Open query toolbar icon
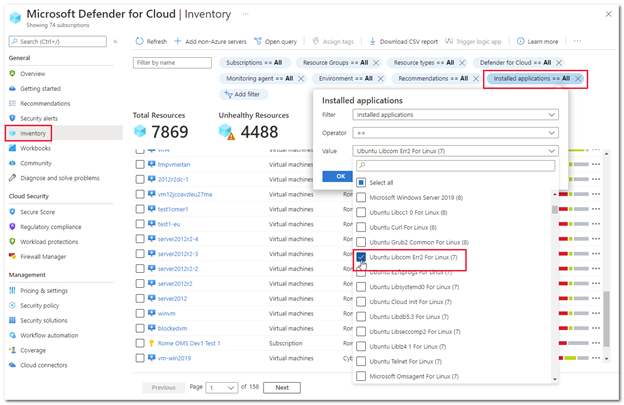Screen dimensions: 624x405 [258, 41]
